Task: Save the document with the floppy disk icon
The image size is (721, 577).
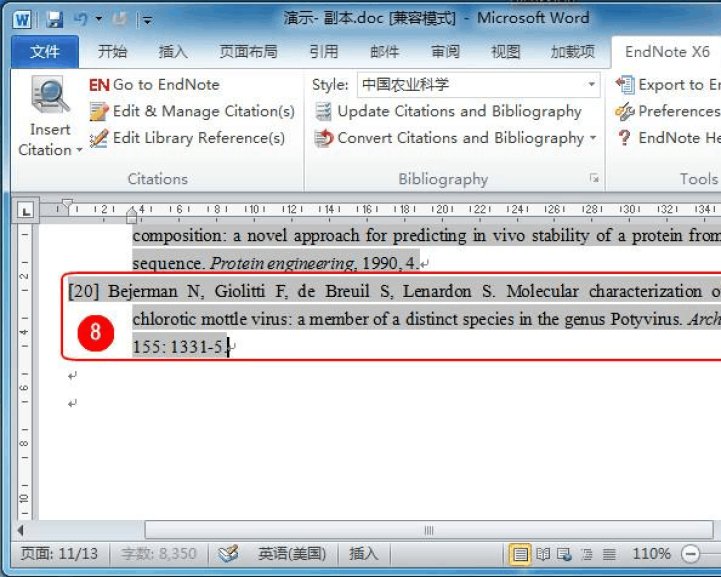Action: coord(55,19)
